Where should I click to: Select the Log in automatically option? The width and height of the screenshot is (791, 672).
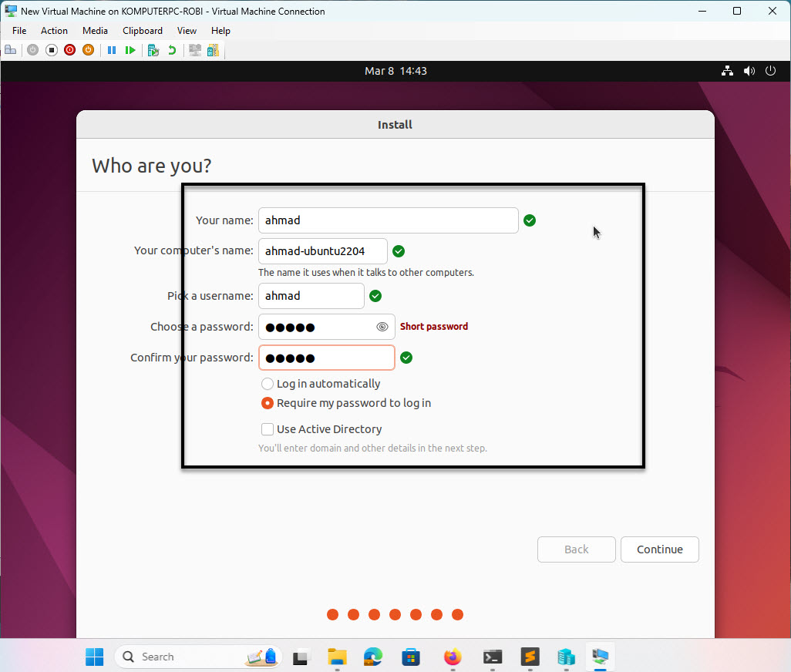click(x=267, y=383)
